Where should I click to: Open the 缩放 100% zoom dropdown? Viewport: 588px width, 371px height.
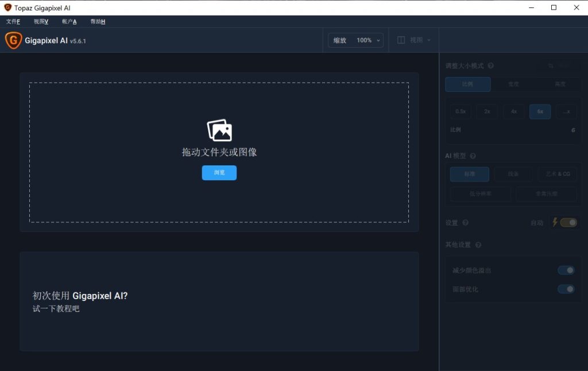356,40
